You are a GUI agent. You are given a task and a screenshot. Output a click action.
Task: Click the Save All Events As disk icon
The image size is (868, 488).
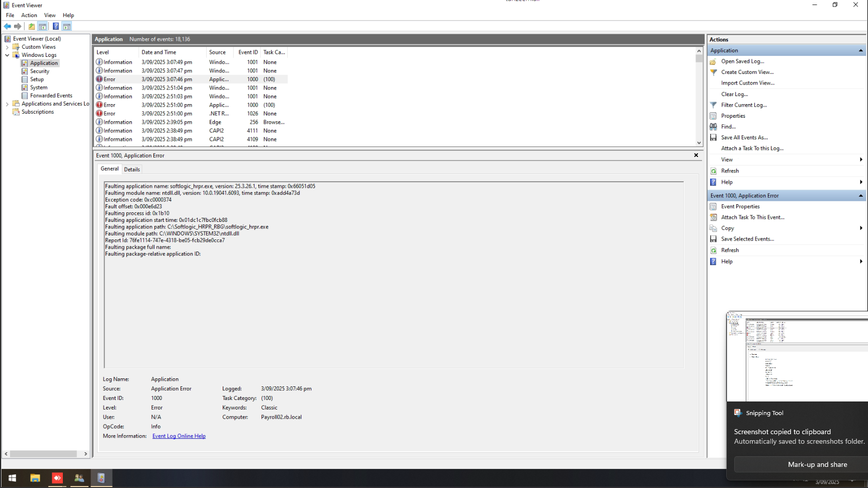point(713,137)
